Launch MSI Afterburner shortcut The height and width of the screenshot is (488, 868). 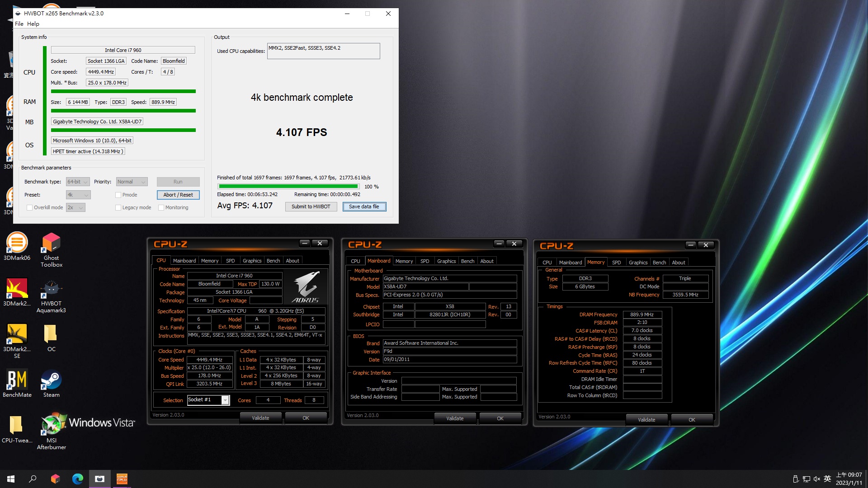pyautogui.click(x=52, y=432)
